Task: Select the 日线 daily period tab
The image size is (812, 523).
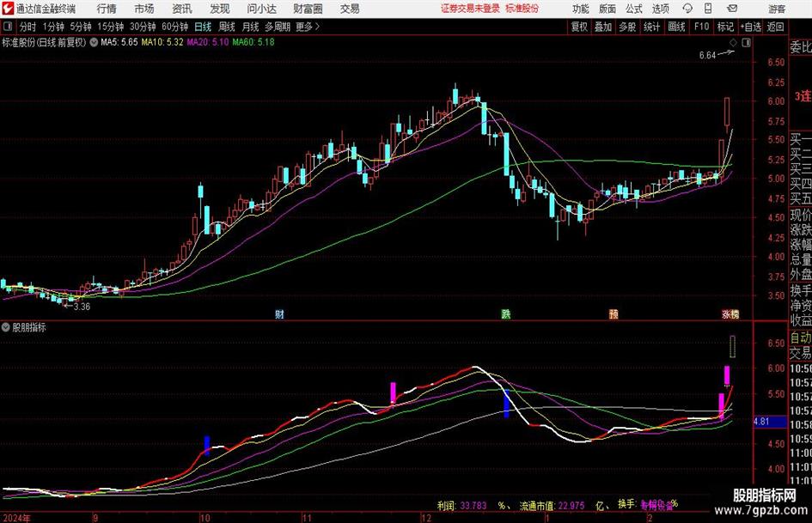Action: 203,27
